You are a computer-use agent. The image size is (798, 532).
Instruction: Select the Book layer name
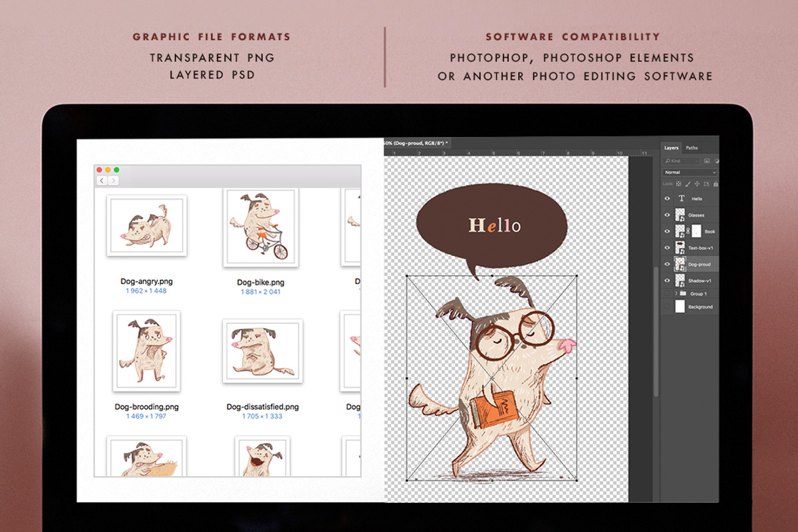coord(710,231)
